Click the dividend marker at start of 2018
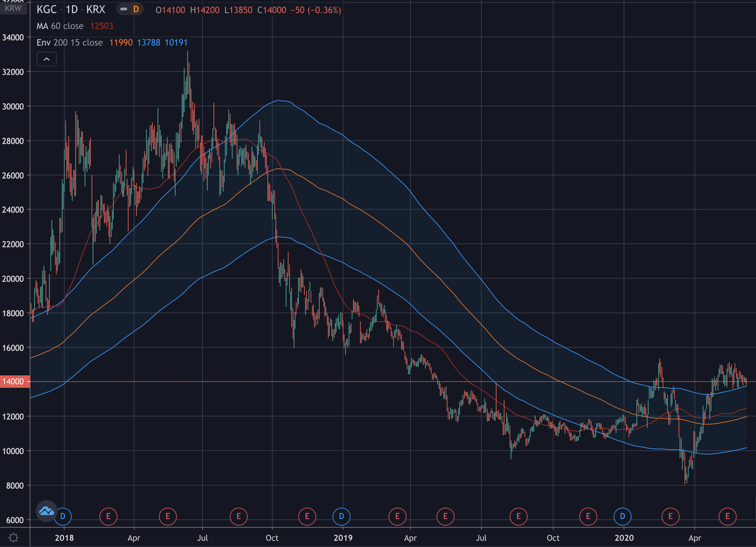Image resolution: width=756 pixels, height=547 pixels. (x=63, y=516)
